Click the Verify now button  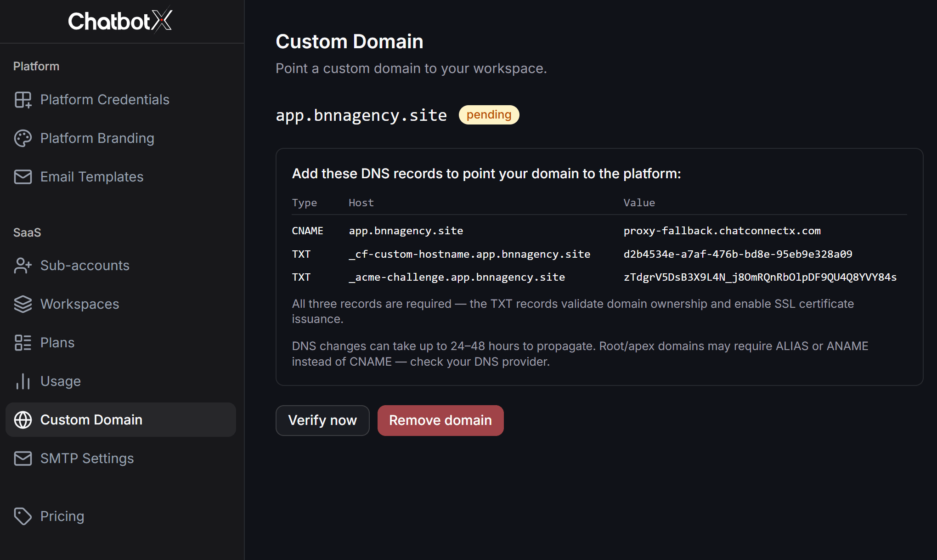pos(322,420)
